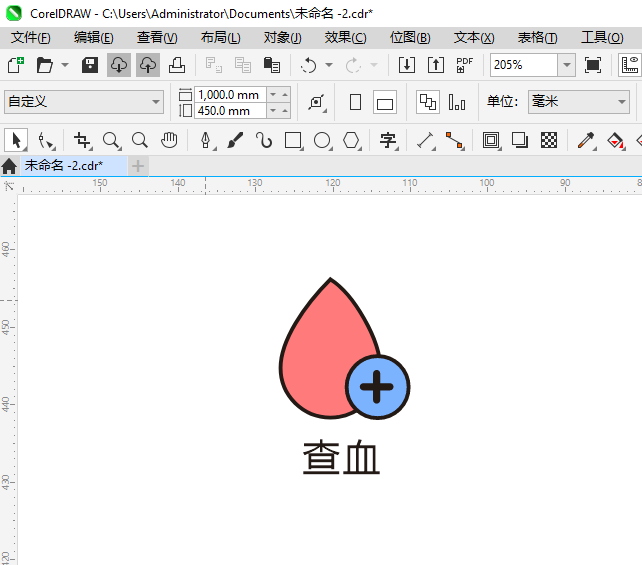642x565 pixels.
Task: Print the document with printer icon
Action: pyautogui.click(x=177, y=65)
